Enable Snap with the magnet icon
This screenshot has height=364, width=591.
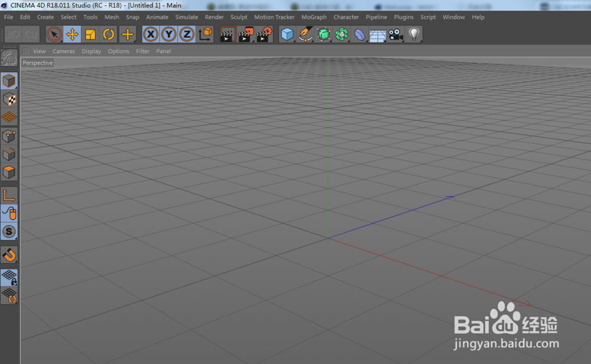coord(9,255)
